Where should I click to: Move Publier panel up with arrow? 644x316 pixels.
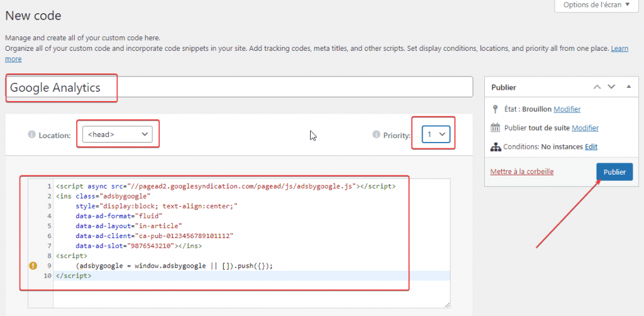[x=597, y=87]
